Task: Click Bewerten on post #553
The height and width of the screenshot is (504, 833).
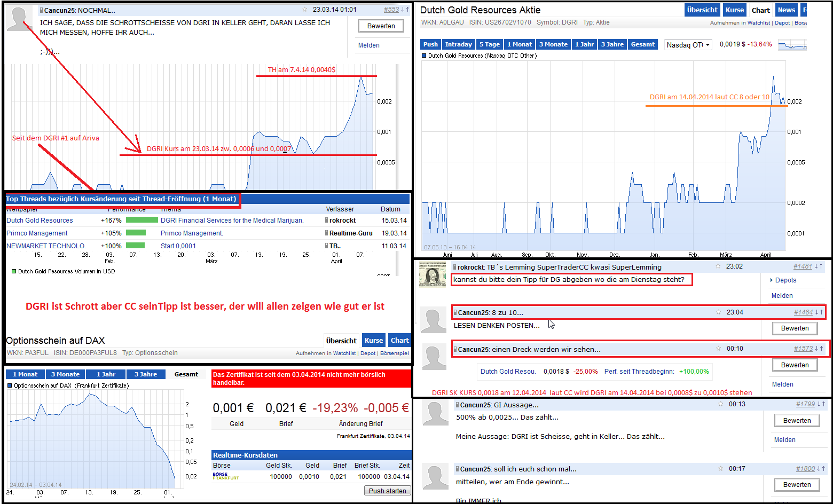Action: pos(381,26)
